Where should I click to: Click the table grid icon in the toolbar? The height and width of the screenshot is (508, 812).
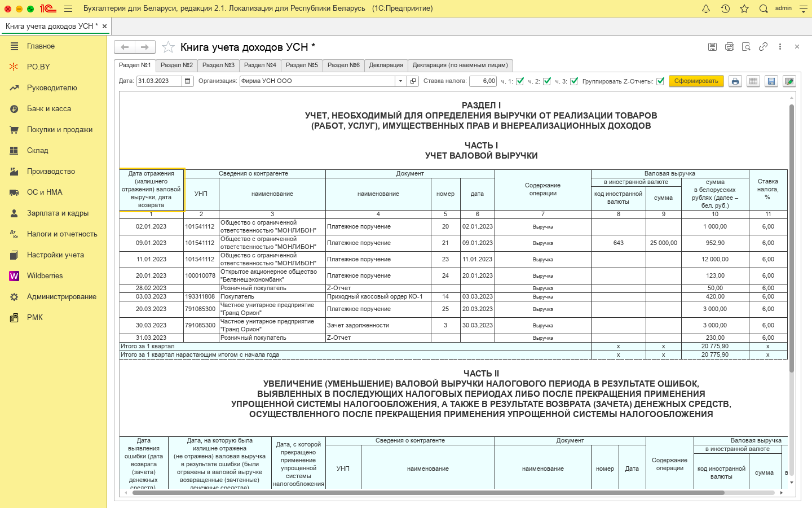pyautogui.click(x=753, y=81)
